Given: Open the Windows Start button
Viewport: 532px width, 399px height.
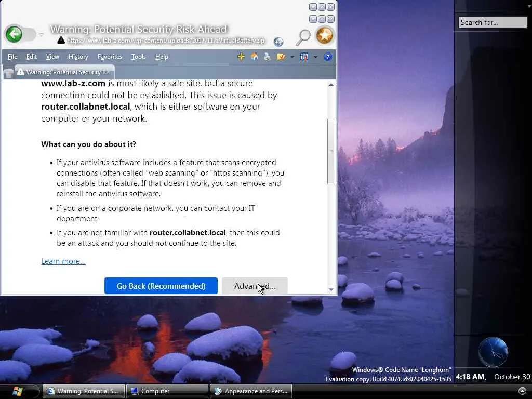Looking at the screenshot, I should (17, 391).
